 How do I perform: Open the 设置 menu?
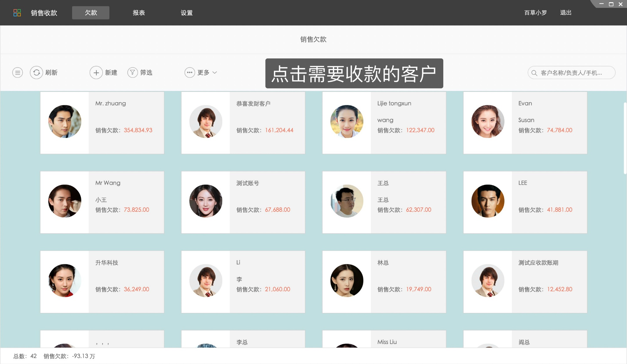[x=187, y=13]
